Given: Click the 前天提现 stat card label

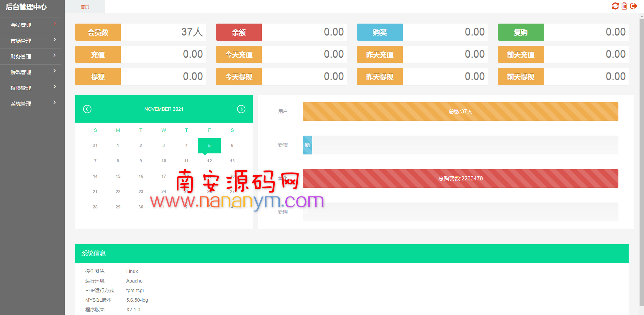Looking at the screenshot, I should pos(521,77).
